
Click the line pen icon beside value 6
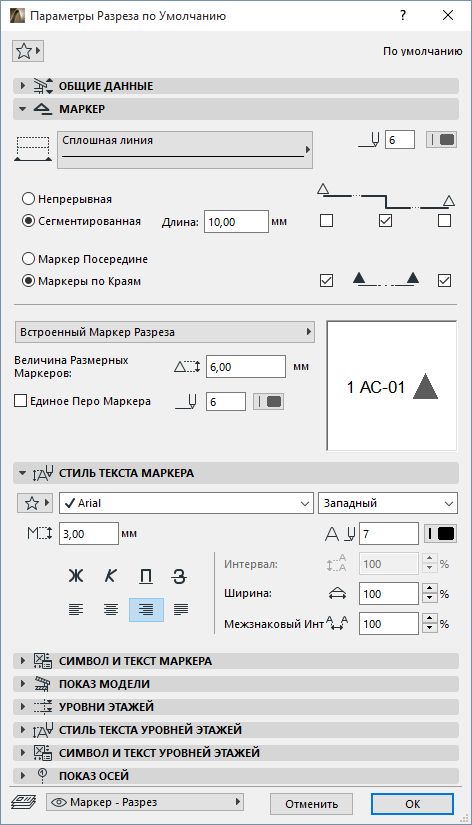(369, 140)
